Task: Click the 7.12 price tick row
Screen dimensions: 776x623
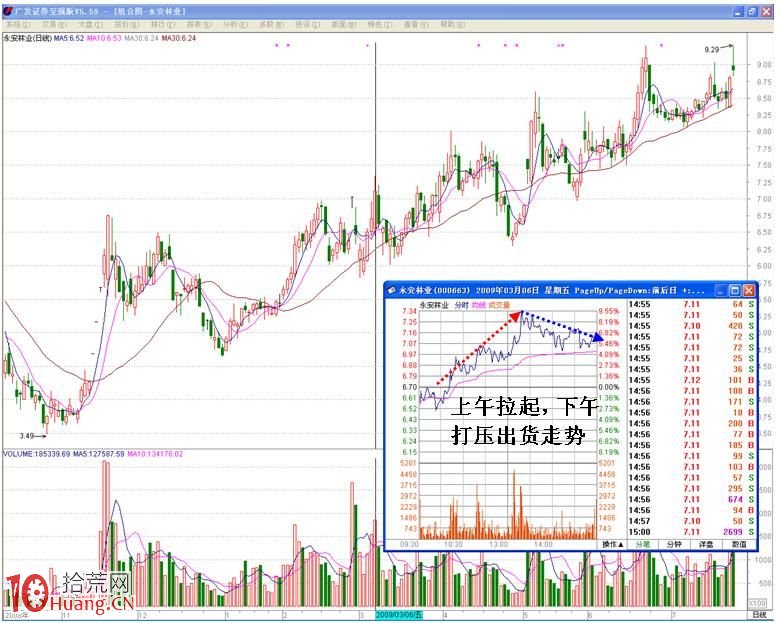Action: point(691,380)
